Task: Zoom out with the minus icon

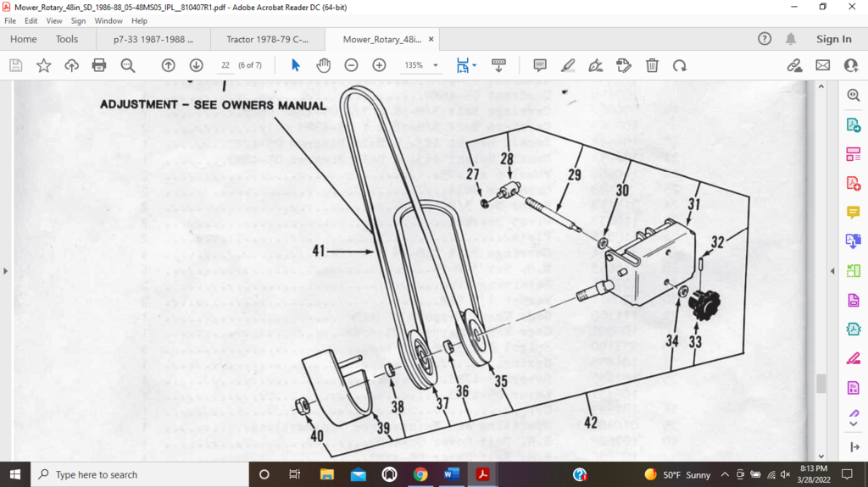Action: [x=351, y=65]
